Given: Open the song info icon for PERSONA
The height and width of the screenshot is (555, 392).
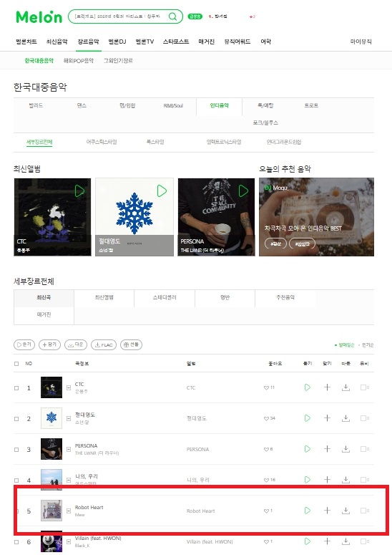Looking at the screenshot, I should [x=69, y=449].
